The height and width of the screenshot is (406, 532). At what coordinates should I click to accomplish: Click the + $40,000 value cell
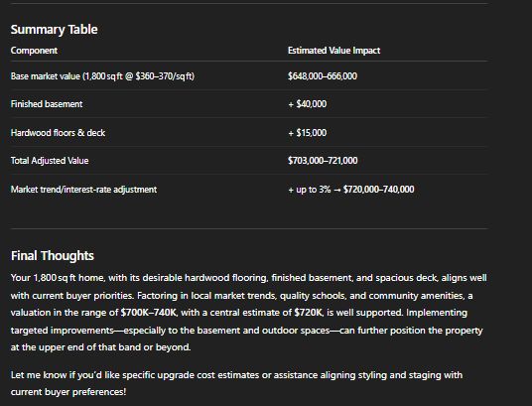tap(308, 104)
